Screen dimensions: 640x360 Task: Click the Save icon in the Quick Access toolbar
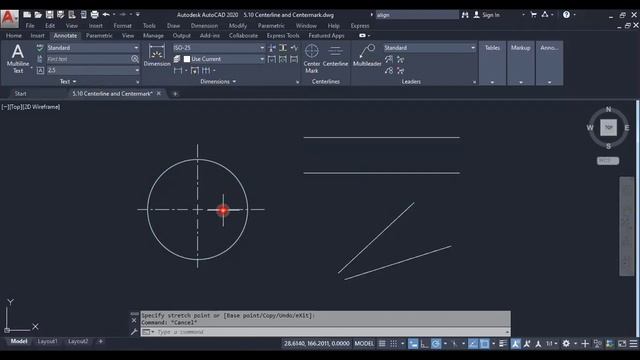(x=49, y=15)
